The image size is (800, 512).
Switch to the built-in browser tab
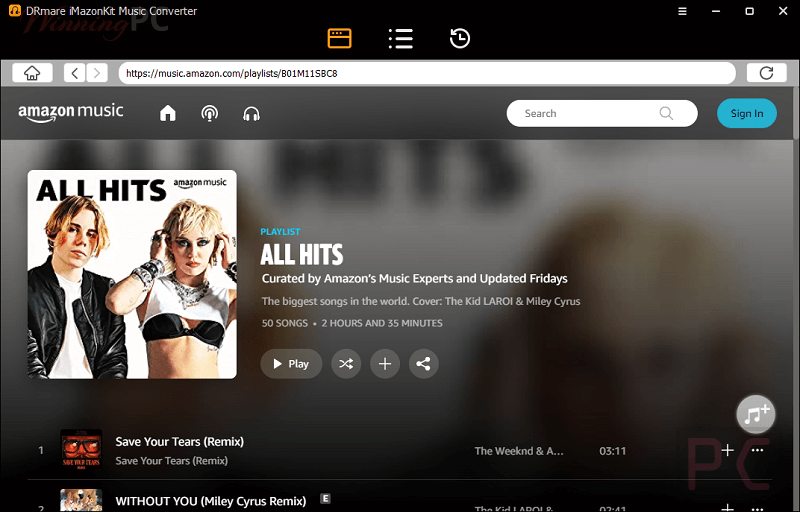tap(340, 39)
